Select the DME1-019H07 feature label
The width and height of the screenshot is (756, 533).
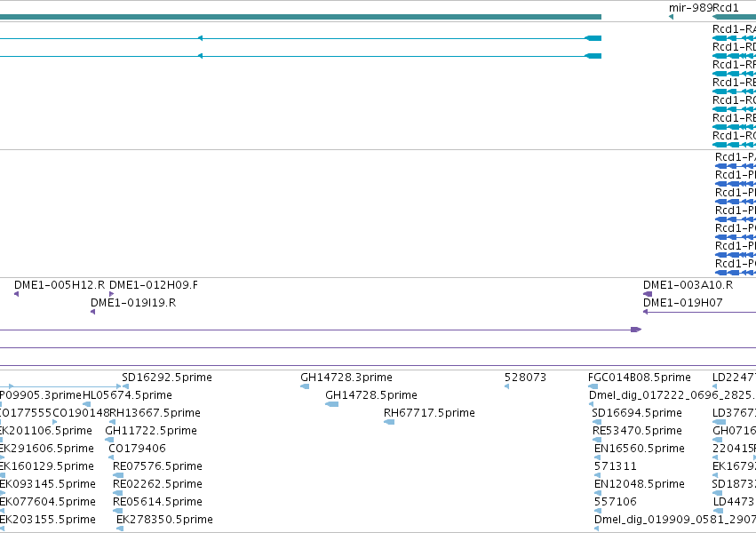click(x=683, y=303)
